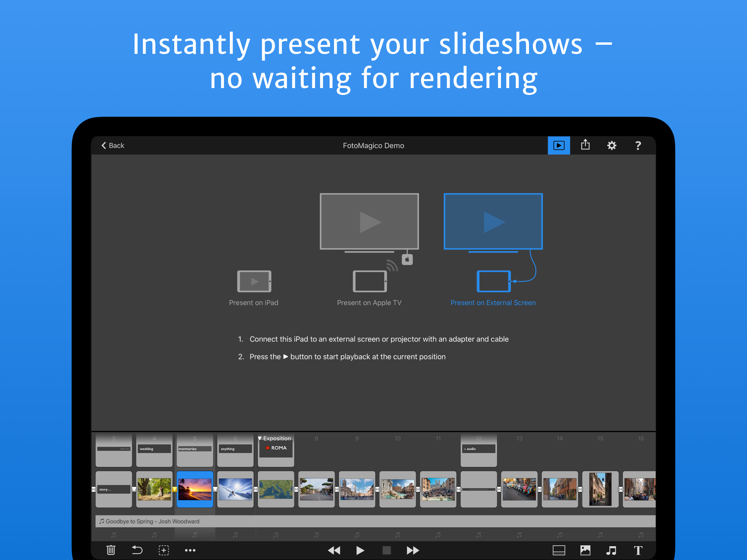Open the Share export icon
This screenshot has height=560, width=747.
(x=585, y=145)
